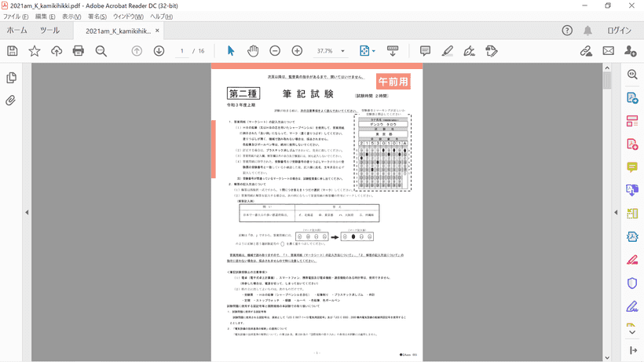Go to the previous page arrow

coord(137,51)
